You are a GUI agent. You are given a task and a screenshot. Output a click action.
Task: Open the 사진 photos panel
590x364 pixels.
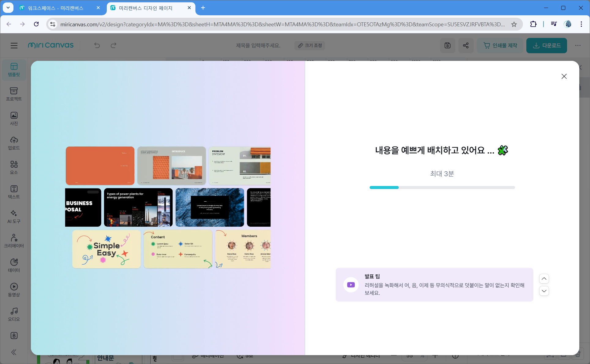(x=14, y=119)
